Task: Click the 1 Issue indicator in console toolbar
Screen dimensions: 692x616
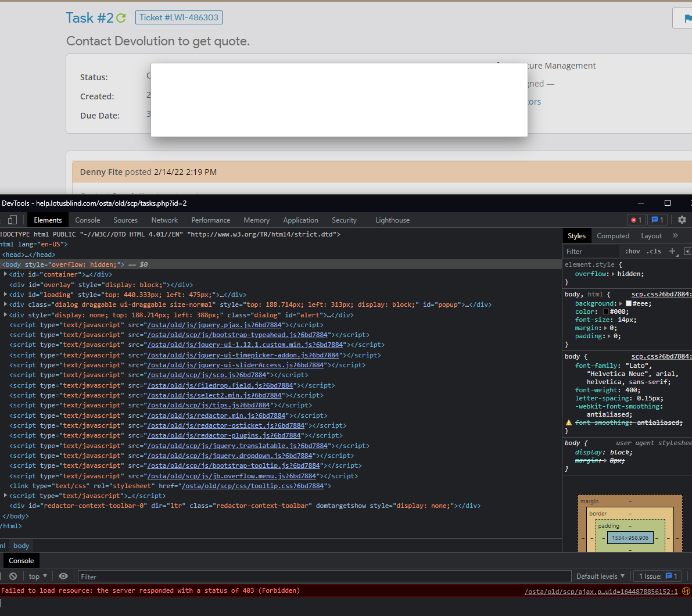Action: 658,576
